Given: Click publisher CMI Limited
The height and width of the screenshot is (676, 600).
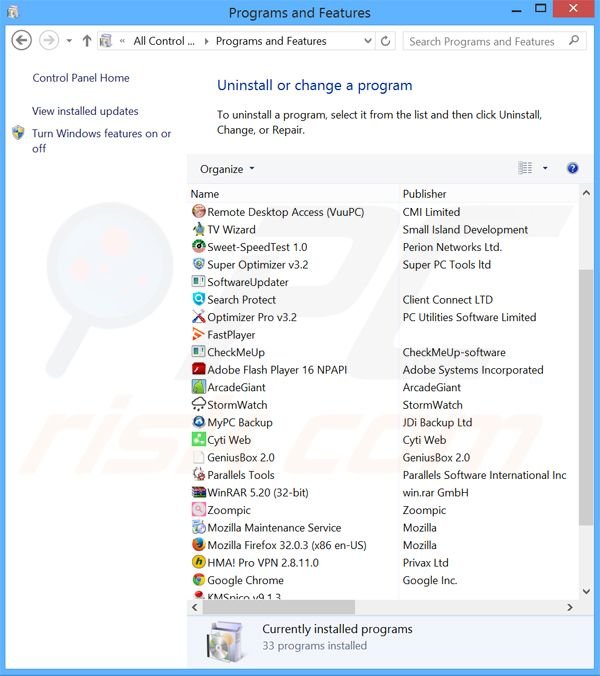Looking at the screenshot, I should pyautogui.click(x=431, y=212).
